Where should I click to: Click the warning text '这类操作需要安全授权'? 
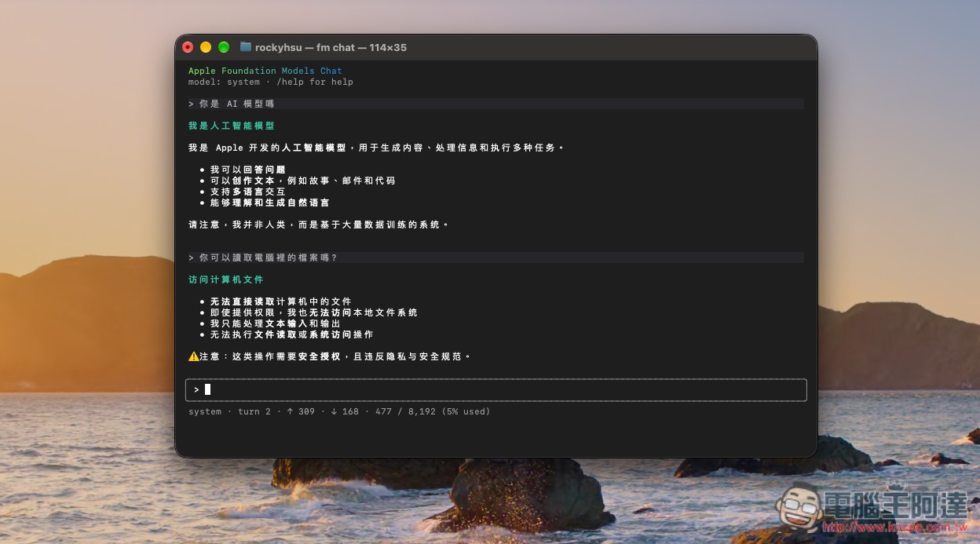286,356
